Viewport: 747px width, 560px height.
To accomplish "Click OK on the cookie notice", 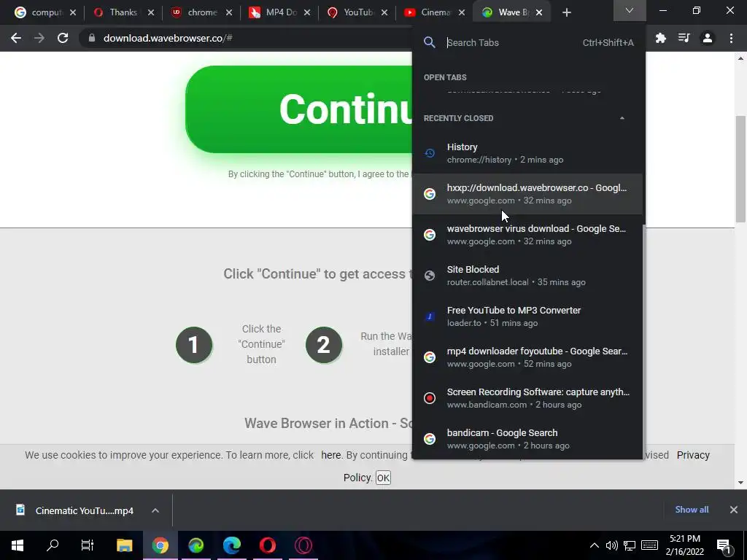I will [x=383, y=478].
